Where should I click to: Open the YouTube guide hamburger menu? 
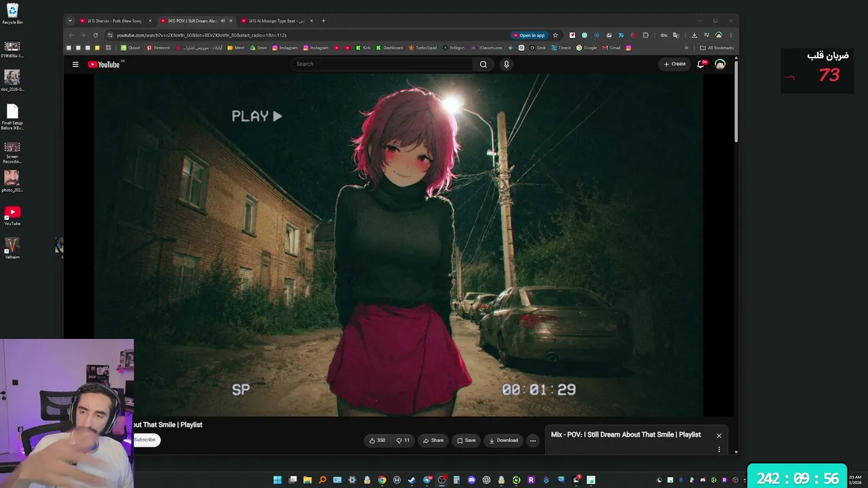75,64
